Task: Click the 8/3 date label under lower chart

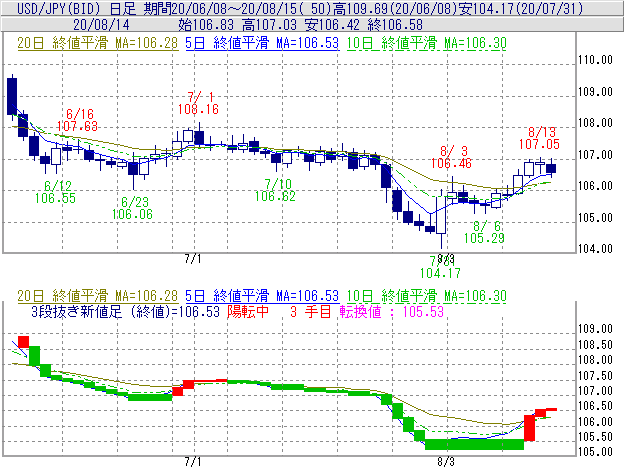Action: coord(446,462)
